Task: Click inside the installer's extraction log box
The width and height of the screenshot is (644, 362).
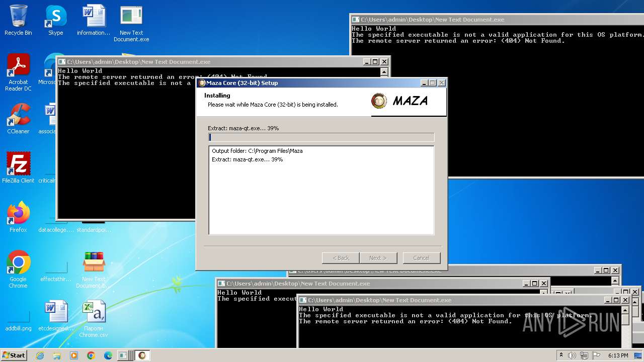Action: point(321,190)
